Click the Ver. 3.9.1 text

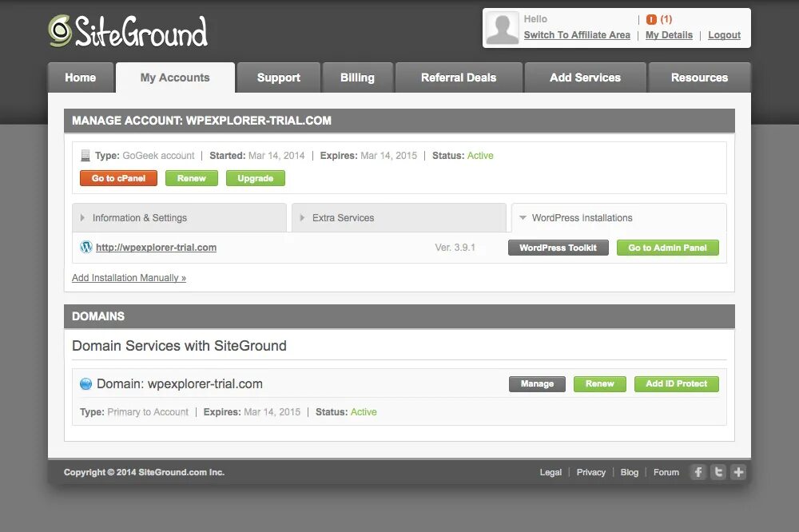tap(455, 247)
